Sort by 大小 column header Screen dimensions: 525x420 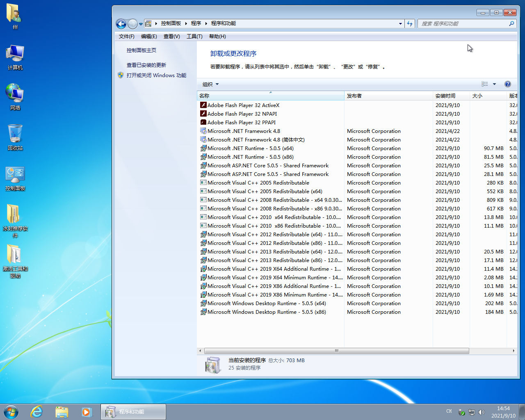(488, 96)
